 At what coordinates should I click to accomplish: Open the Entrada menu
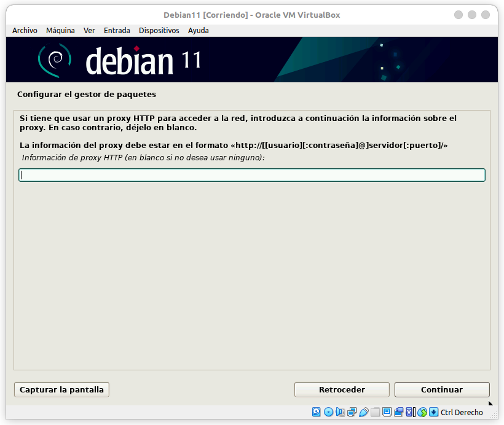[117, 31]
